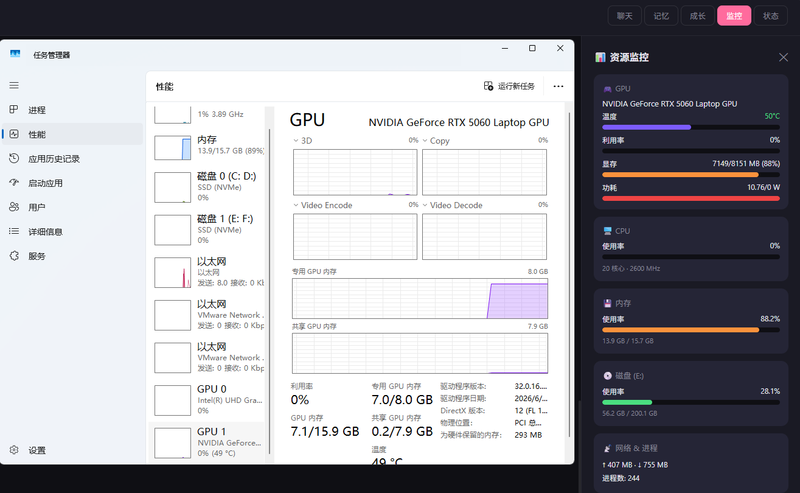Open the 用户 (Users) icon
The image size is (800, 493).
(14, 207)
